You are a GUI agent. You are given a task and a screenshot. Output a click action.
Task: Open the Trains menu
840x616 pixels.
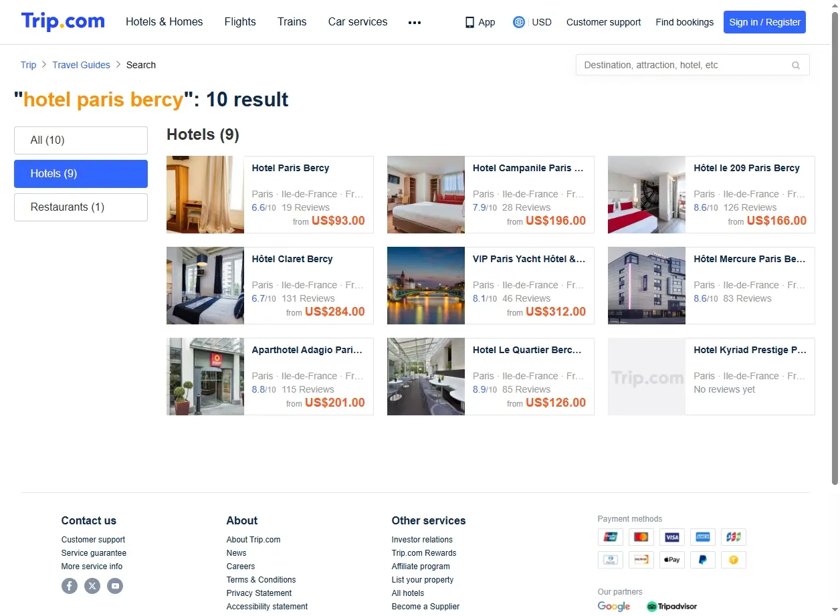click(292, 22)
